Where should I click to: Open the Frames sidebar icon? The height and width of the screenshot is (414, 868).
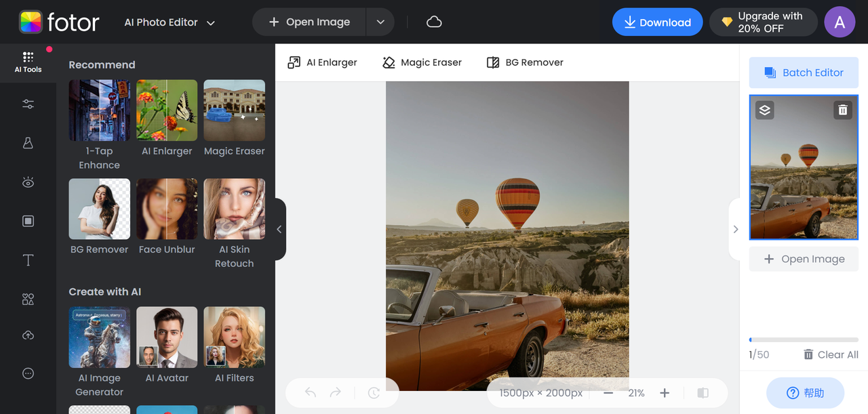click(28, 221)
